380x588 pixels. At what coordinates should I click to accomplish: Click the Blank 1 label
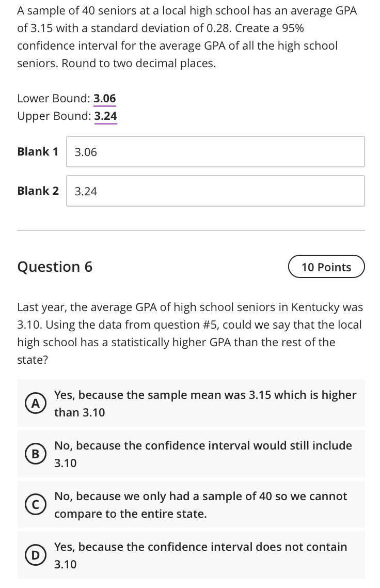[38, 151]
